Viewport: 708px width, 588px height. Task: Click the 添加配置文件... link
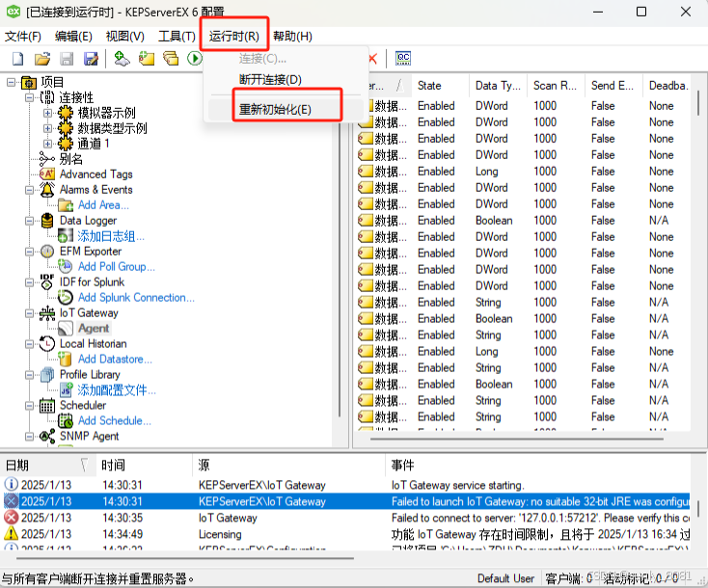117,389
